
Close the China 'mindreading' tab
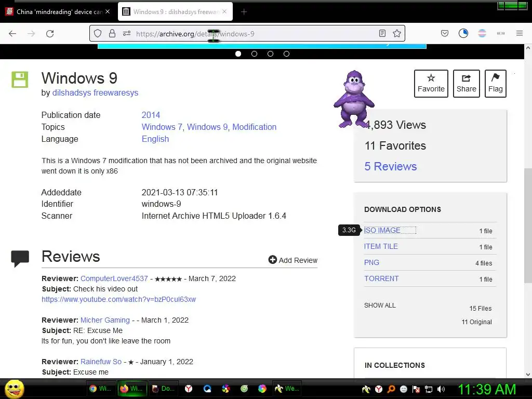click(x=108, y=11)
